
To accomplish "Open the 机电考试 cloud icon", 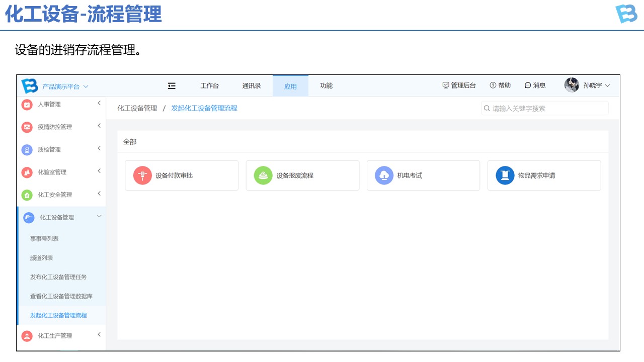I will pyautogui.click(x=384, y=175).
